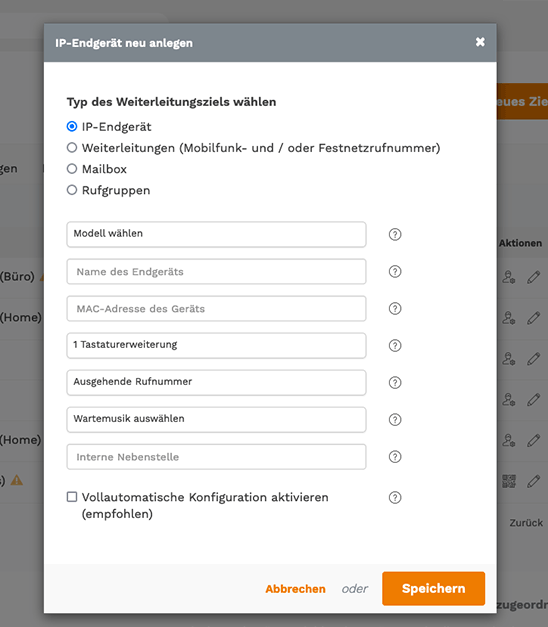Click the orange Speichern button
Viewport: 548px width, 627px height.
tap(434, 589)
